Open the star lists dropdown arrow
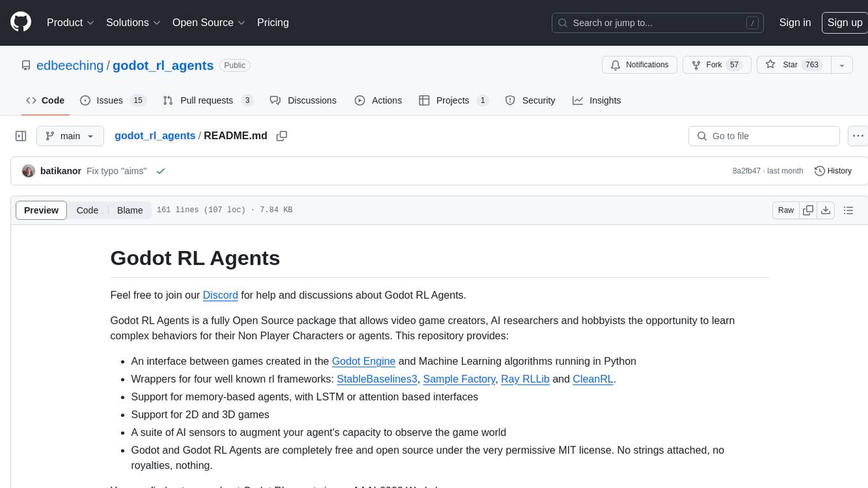Viewport: 868px width, 488px height. (841, 65)
